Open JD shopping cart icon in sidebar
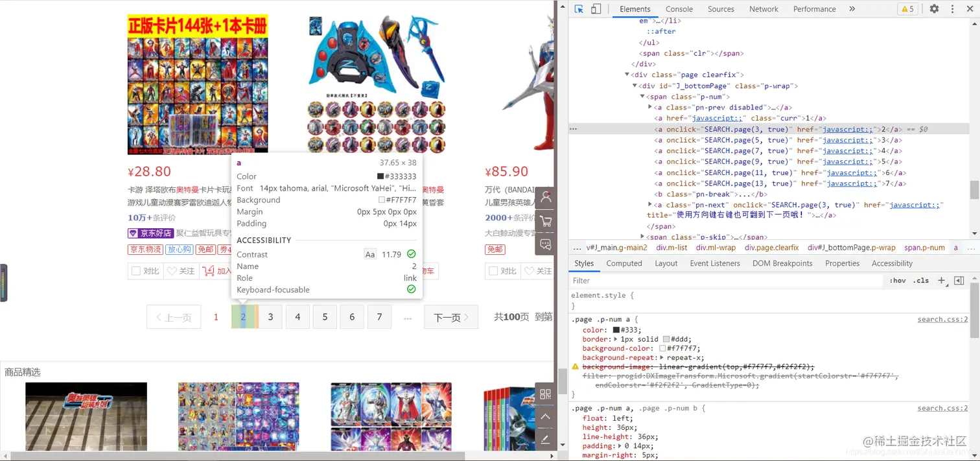This screenshot has width=980, height=461. tap(545, 220)
